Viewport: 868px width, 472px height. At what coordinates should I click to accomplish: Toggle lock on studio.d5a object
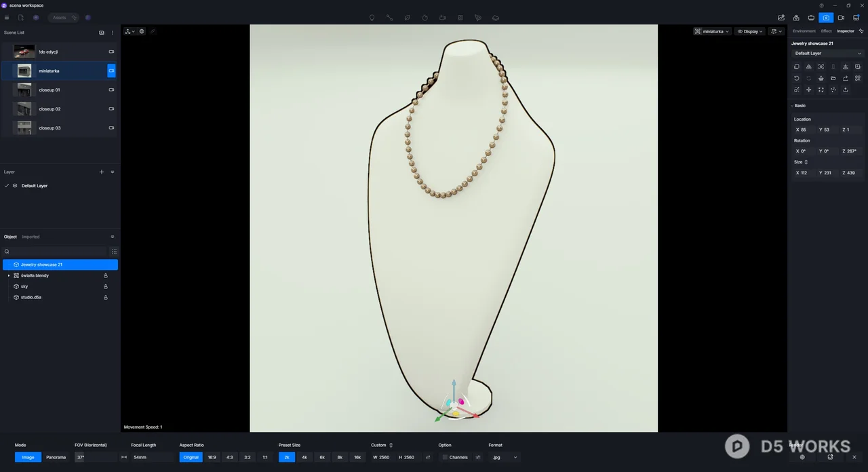[x=106, y=297]
